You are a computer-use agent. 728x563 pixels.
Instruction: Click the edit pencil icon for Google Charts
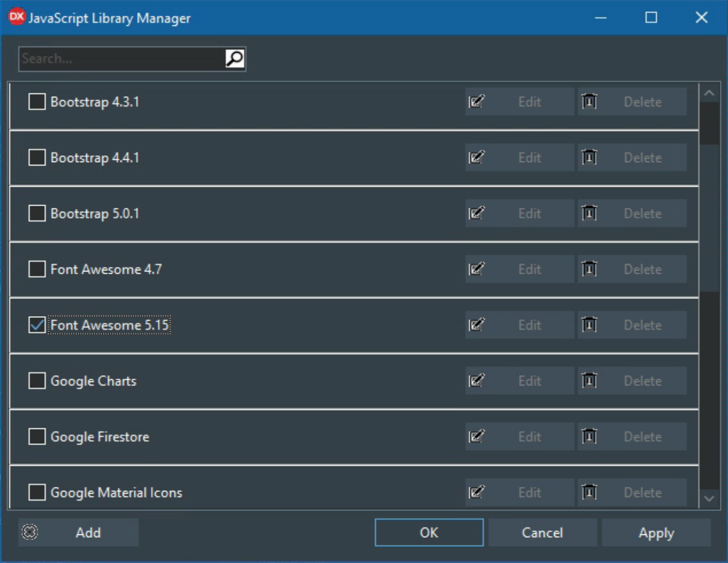click(476, 381)
